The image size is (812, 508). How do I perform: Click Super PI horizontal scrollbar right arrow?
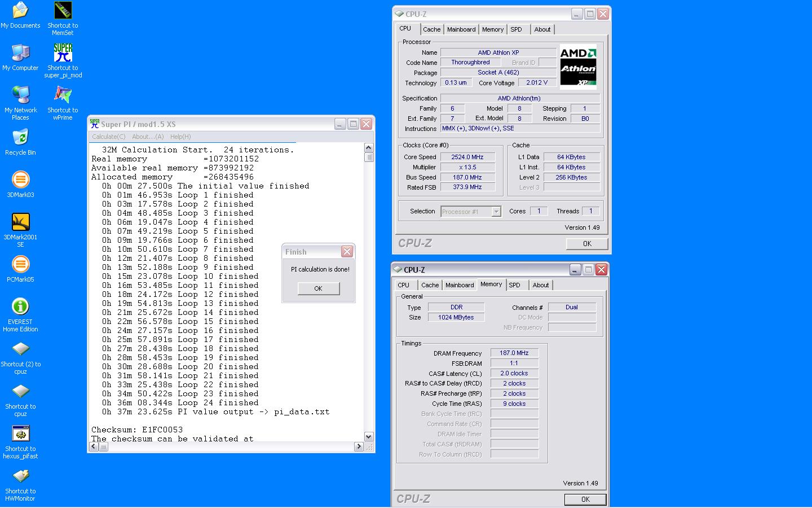pos(359,446)
